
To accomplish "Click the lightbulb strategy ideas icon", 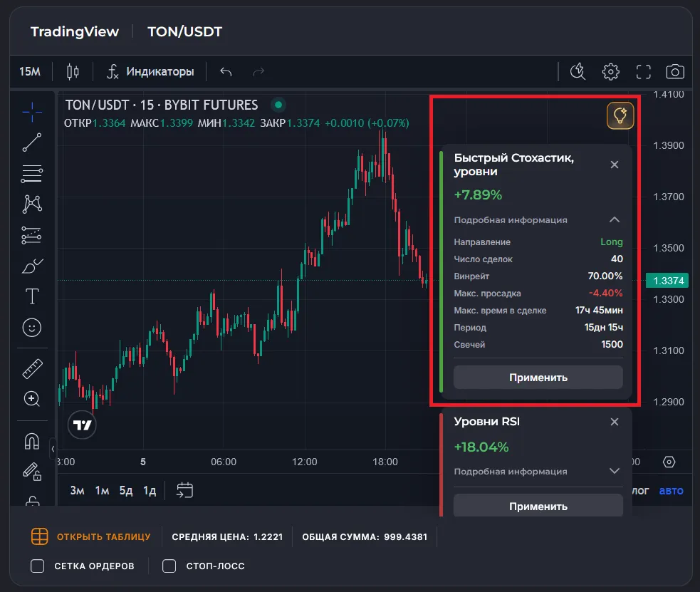I will (620, 115).
